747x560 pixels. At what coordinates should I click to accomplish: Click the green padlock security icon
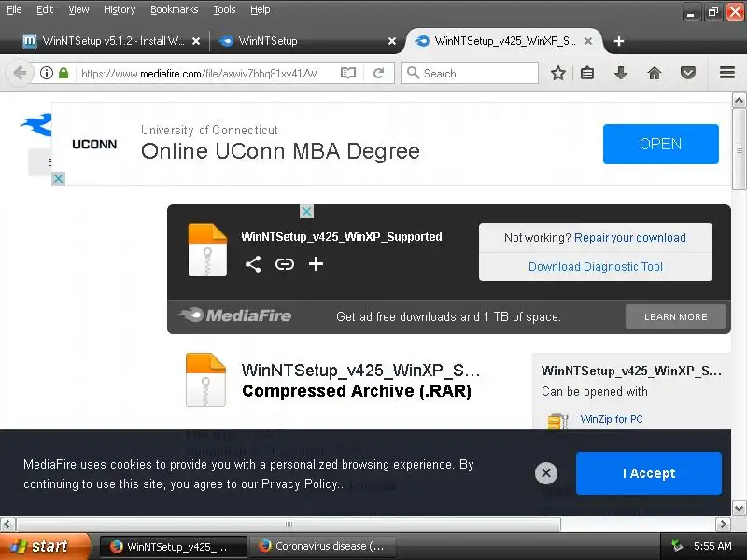[x=63, y=73]
